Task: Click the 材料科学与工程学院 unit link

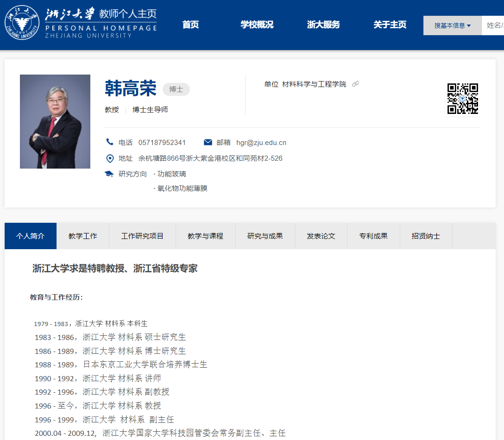Action: tap(314, 84)
